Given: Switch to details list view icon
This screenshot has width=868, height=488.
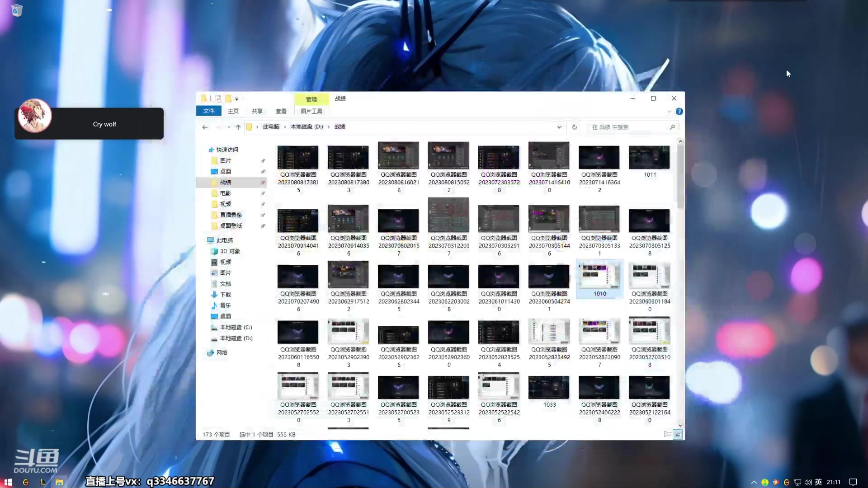Looking at the screenshot, I should (x=667, y=434).
